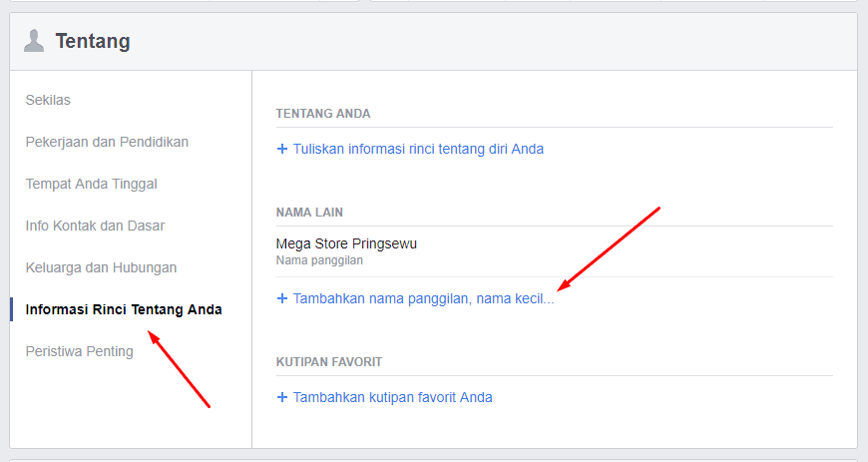Open Pekerjaan dan Pendidikan section
The image size is (868, 462).
click(x=107, y=142)
